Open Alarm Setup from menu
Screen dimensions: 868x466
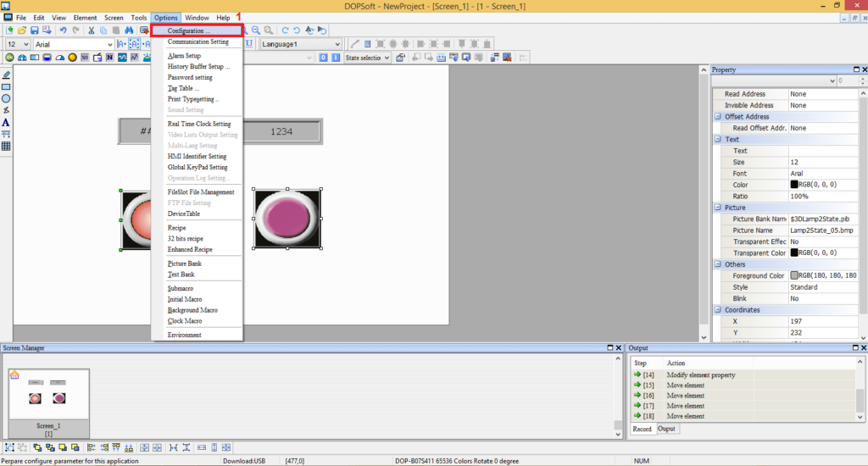click(x=184, y=56)
